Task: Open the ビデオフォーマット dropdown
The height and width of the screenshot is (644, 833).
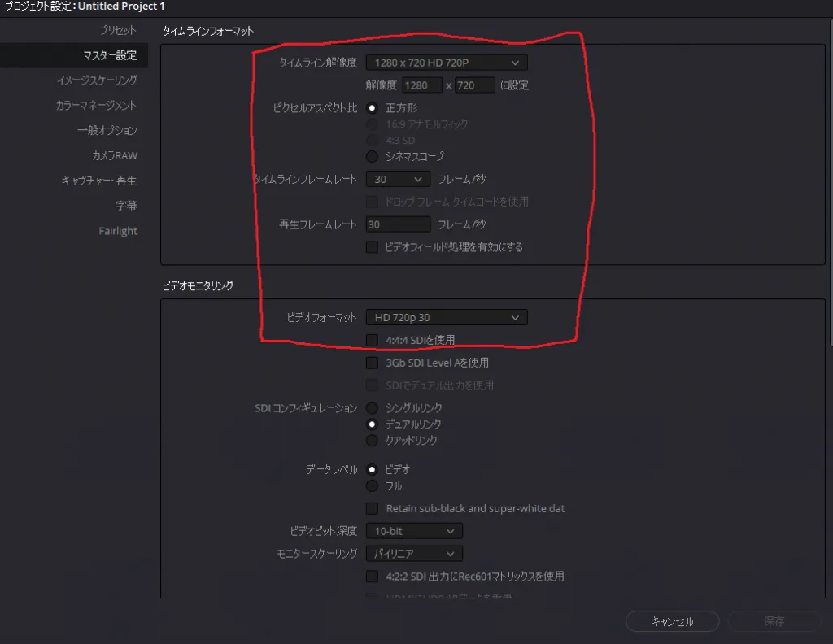Action: tap(446, 317)
